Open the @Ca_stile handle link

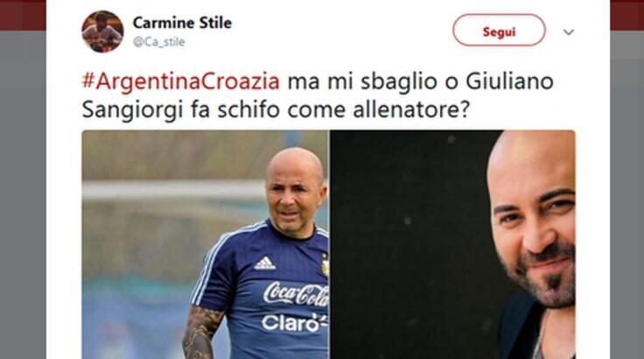(x=159, y=42)
